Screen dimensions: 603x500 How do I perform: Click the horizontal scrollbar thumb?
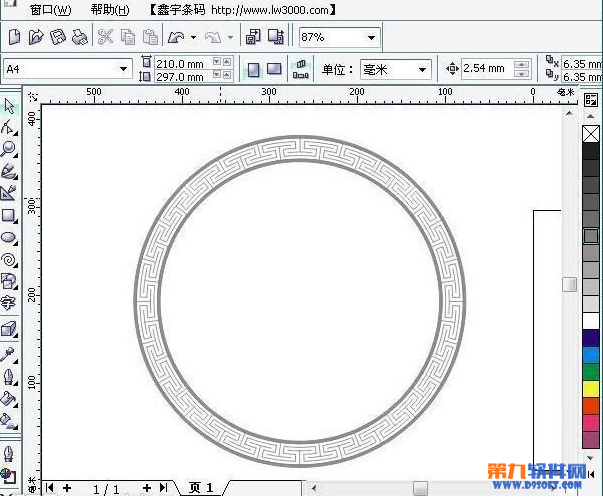click(420, 488)
